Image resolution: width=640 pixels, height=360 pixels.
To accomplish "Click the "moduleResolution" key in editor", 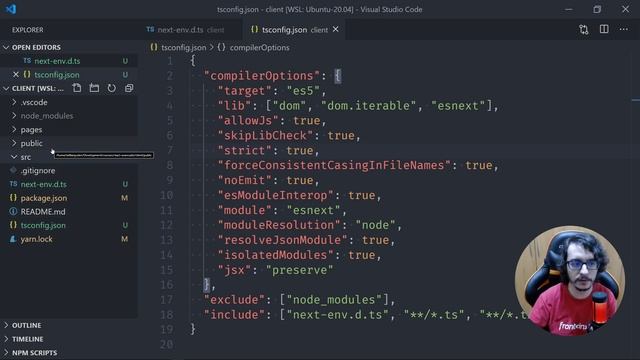I will pyautogui.click(x=279, y=225).
